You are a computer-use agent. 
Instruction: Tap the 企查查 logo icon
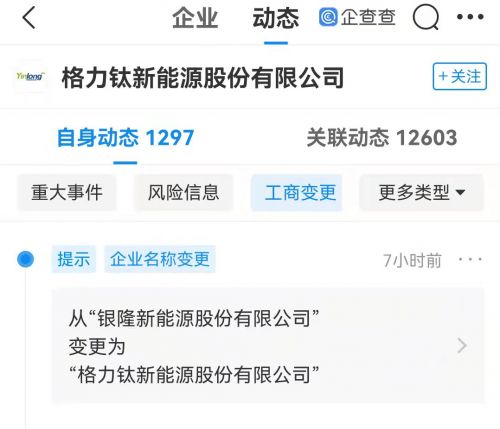(328, 17)
